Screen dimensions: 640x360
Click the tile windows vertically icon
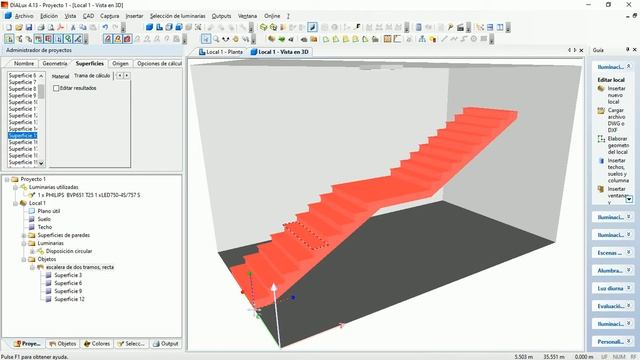(x=500, y=27)
